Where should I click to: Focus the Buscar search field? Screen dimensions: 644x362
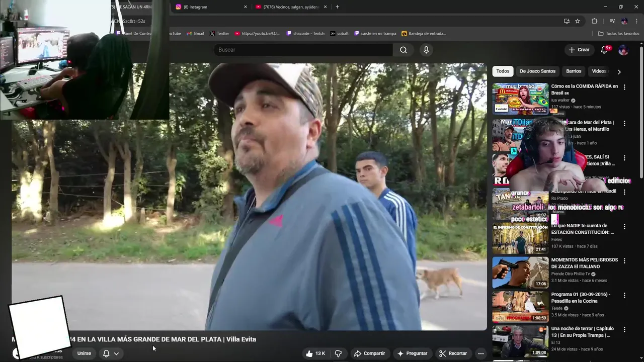(x=303, y=50)
